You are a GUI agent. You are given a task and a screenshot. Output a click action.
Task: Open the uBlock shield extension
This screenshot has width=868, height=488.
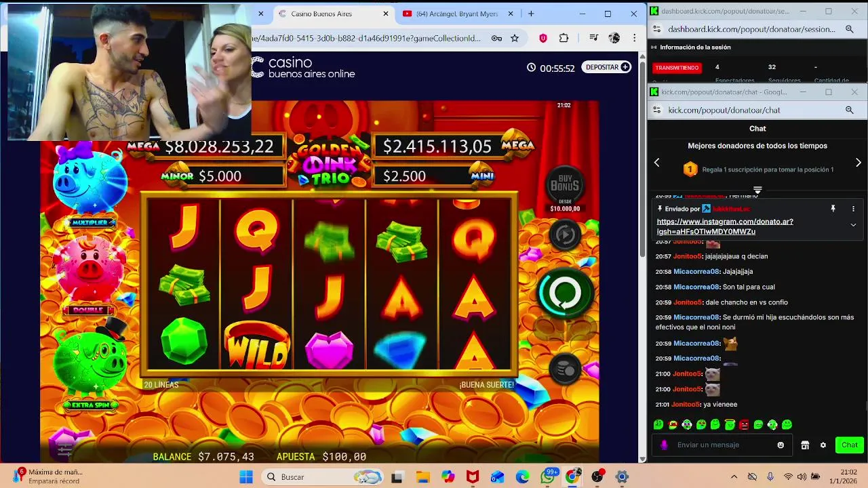(x=542, y=38)
